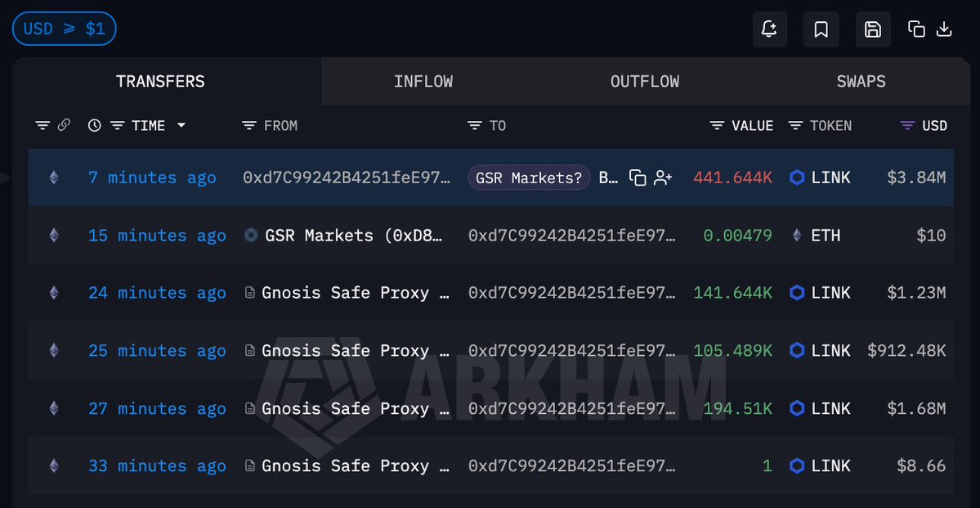Click the Ethereum icon in the 24 minutes ago row

(x=54, y=293)
